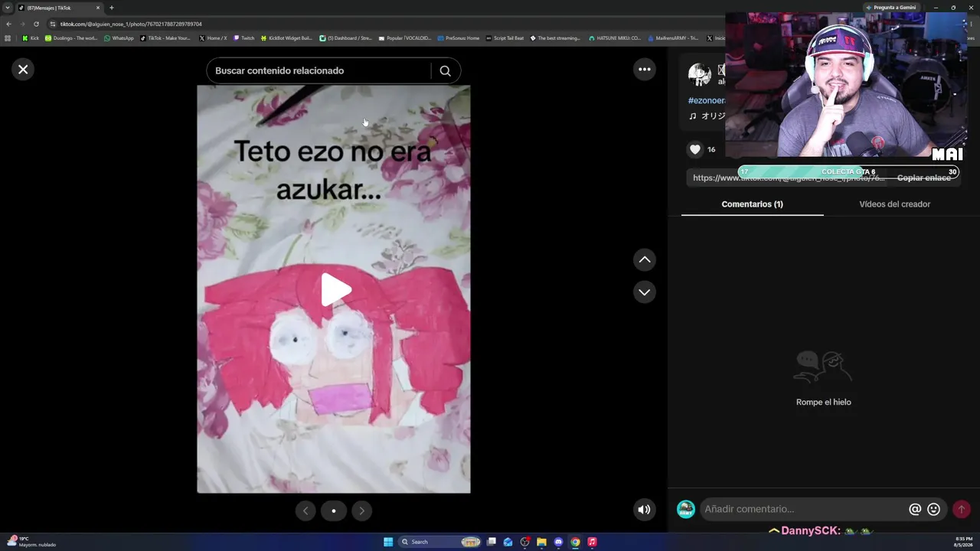
Task: Close the Mensajes TikTok browser tab
Action: click(x=98, y=8)
